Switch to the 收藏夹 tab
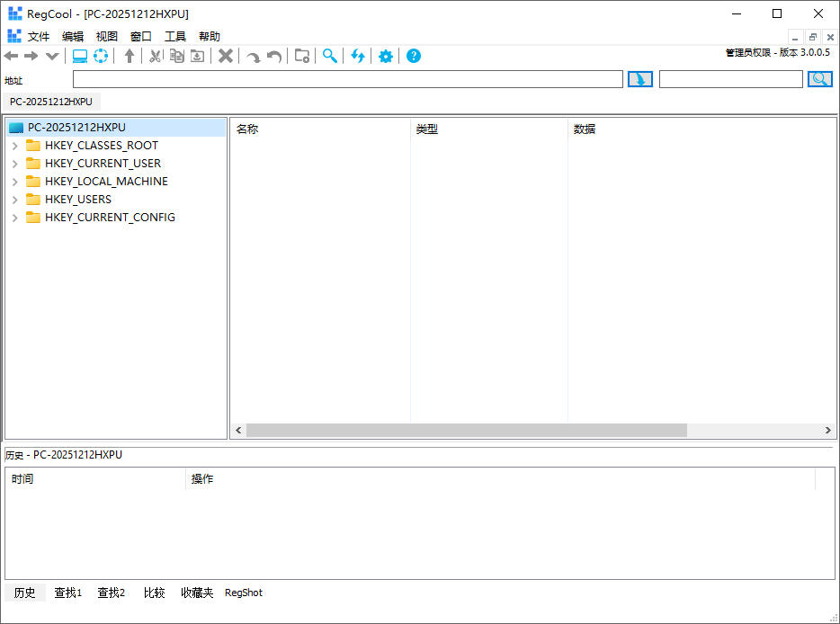840x624 pixels. click(197, 593)
